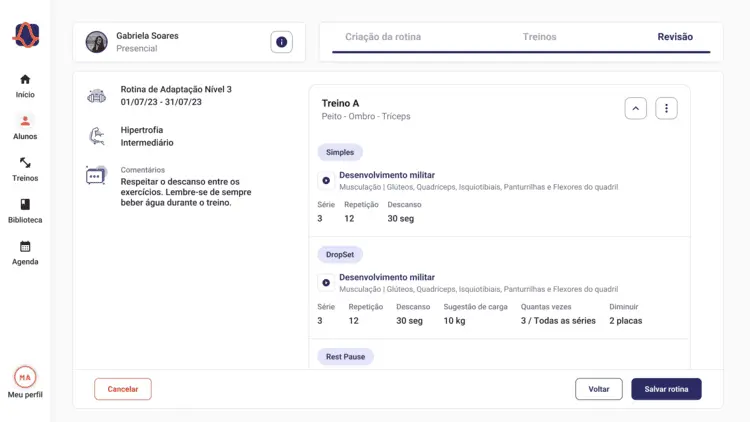Click the 10 kg load suggestion value
The width and height of the screenshot is (750, 422).
(x=454, y=321)
